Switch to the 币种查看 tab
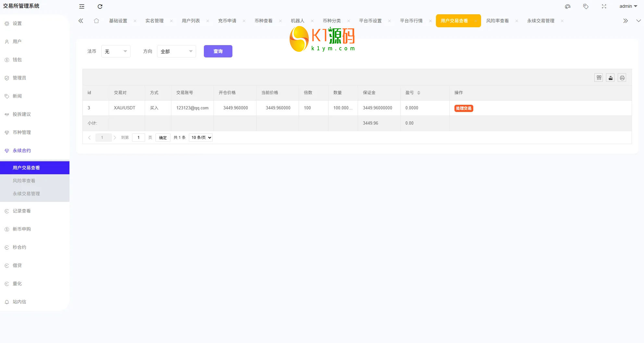 264,21
